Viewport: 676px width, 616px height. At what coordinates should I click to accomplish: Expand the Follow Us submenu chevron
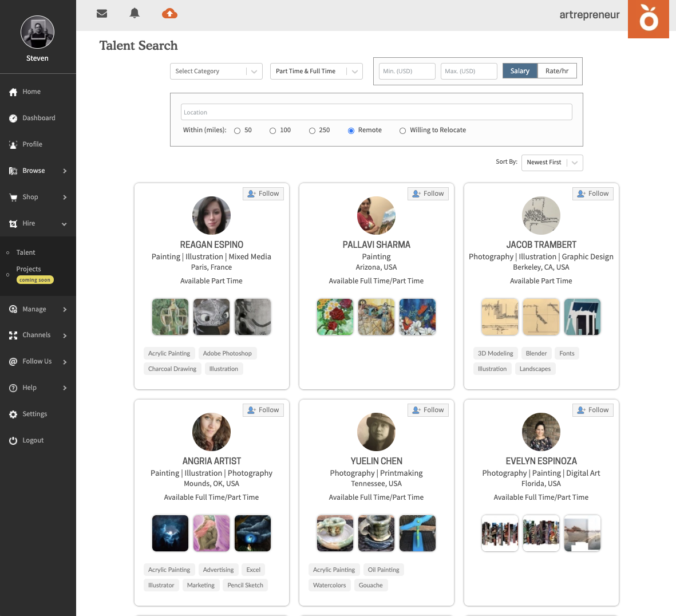(x=65, y=362)
